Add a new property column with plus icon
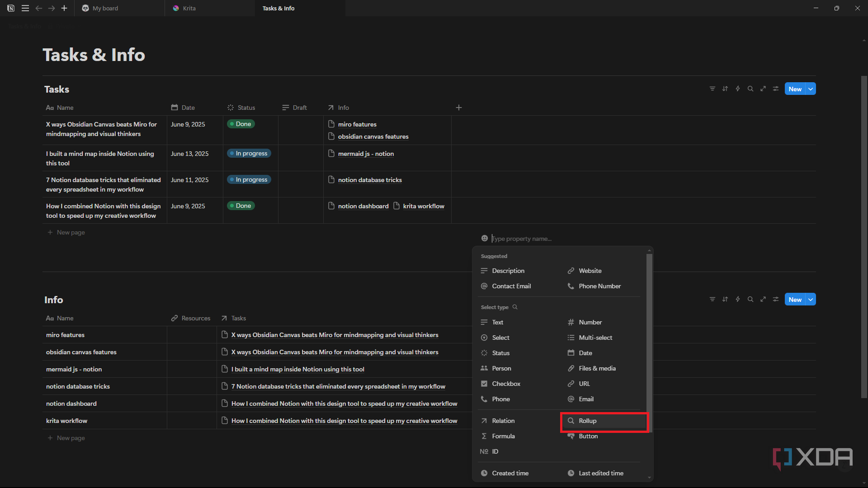Image resolution: width=868 pixels, height=488 pixels. pyautogui.click(x=458, y=108)
